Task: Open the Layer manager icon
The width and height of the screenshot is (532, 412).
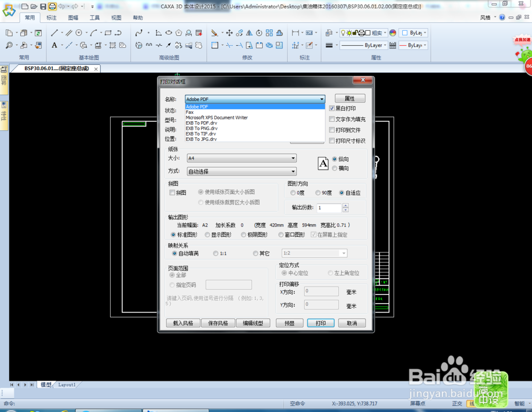Action: tap(329, 33)
